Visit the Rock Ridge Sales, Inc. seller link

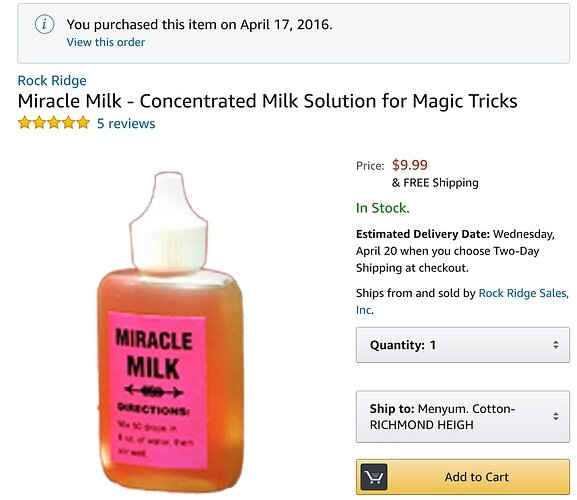click(x=462, y=301)
